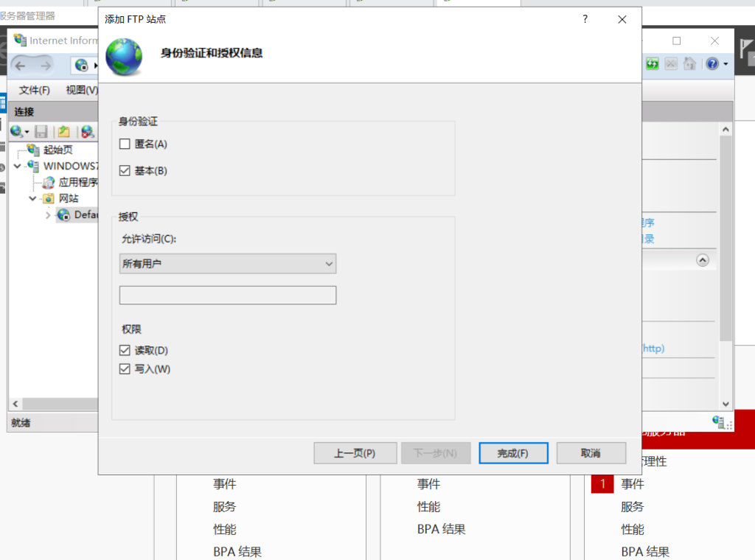Click the question mark help button in dialog
Viewport: 755px width, 560px height.
click(x=585, y=19)
